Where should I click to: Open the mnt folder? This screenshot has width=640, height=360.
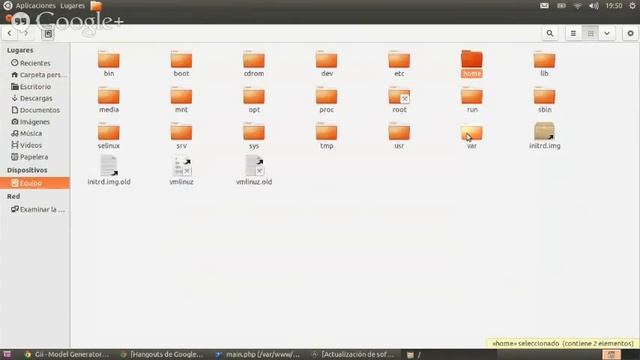(181, 100)
